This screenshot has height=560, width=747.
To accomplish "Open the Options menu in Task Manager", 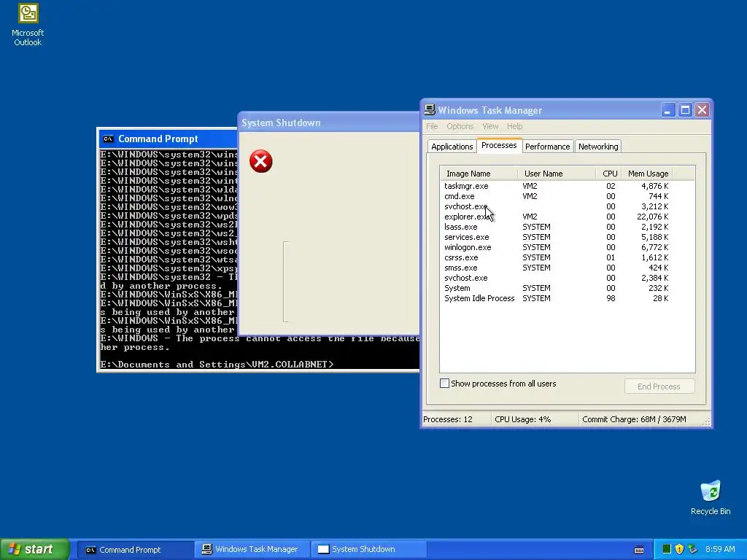I will click(460, 126).
